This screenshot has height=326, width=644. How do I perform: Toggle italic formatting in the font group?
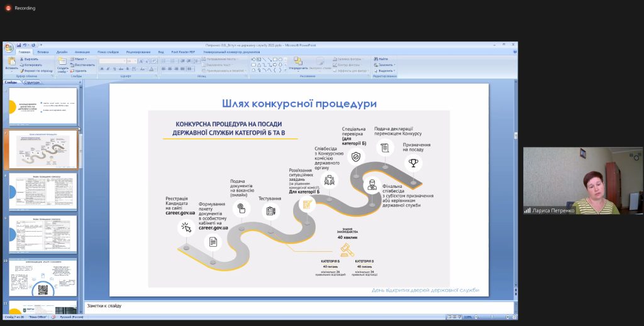(108, 68)
